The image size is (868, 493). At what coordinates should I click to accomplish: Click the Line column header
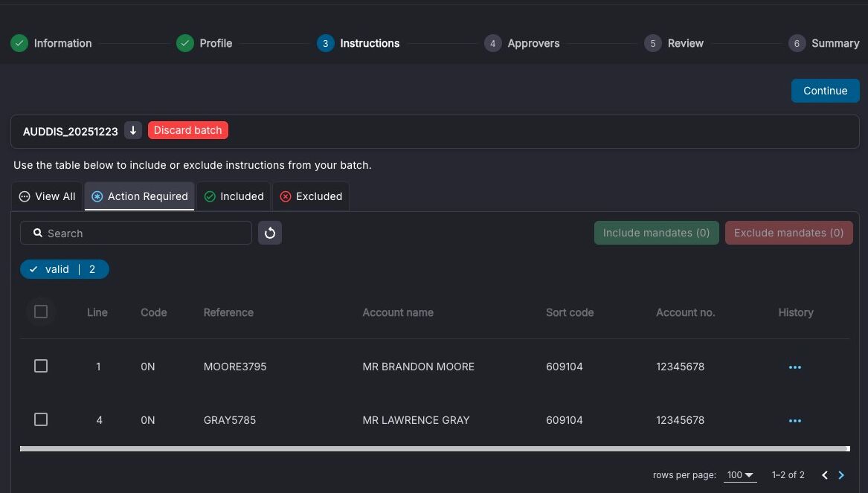[97, 312]
